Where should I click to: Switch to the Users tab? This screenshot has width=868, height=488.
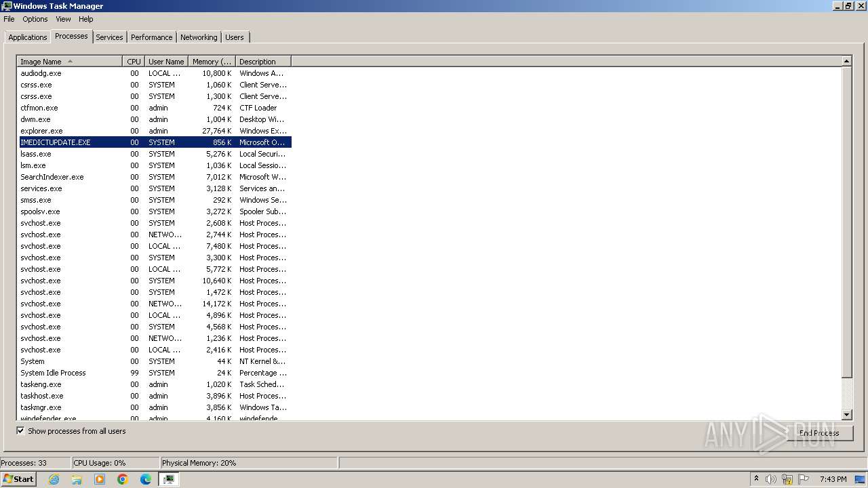pos(235,37)
